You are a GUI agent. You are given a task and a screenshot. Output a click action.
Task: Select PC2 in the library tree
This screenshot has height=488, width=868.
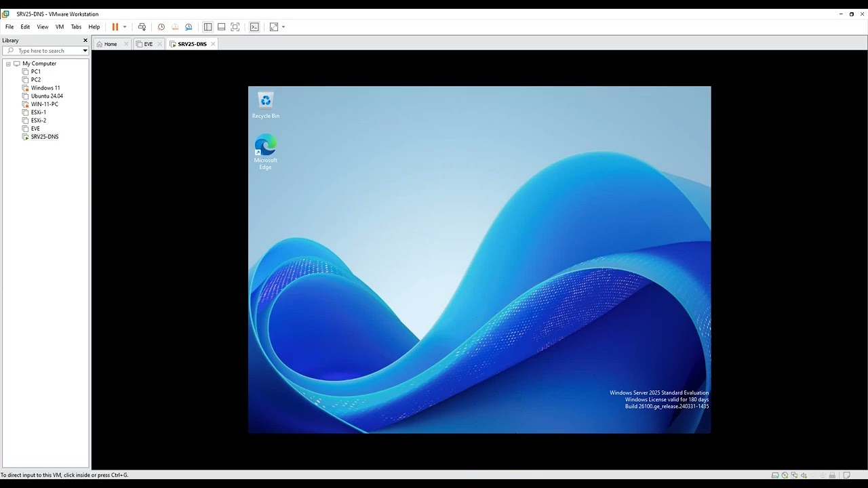coord(36,80)
